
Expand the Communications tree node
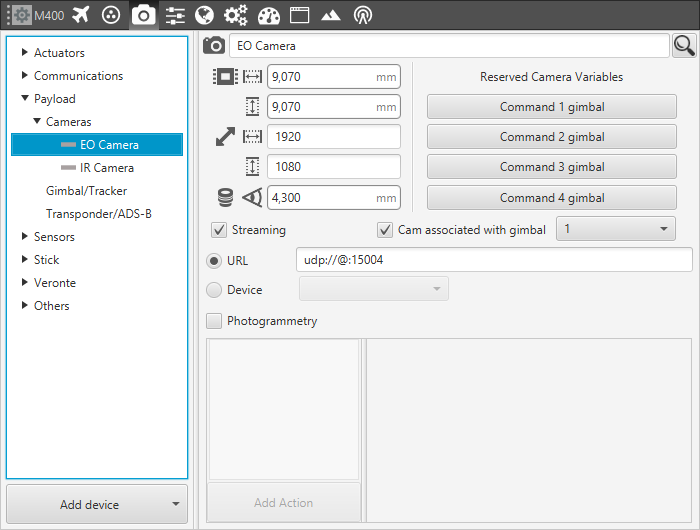pos(25,75)
